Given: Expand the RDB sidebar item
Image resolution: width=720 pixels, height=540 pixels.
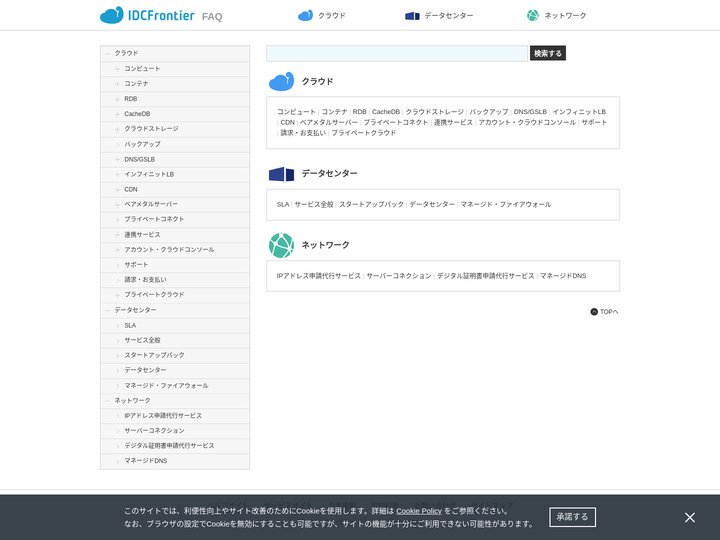Looking at the screenshot, I should tap(117, 99).
